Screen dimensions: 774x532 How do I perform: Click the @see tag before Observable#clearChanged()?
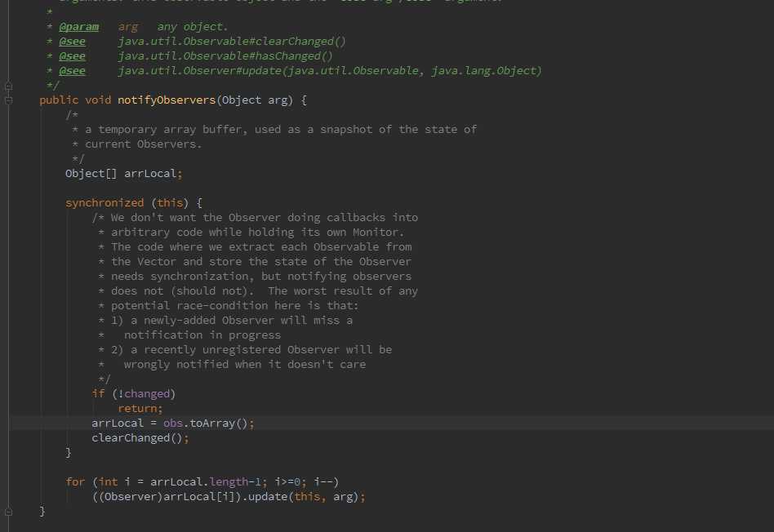[72, 42]
